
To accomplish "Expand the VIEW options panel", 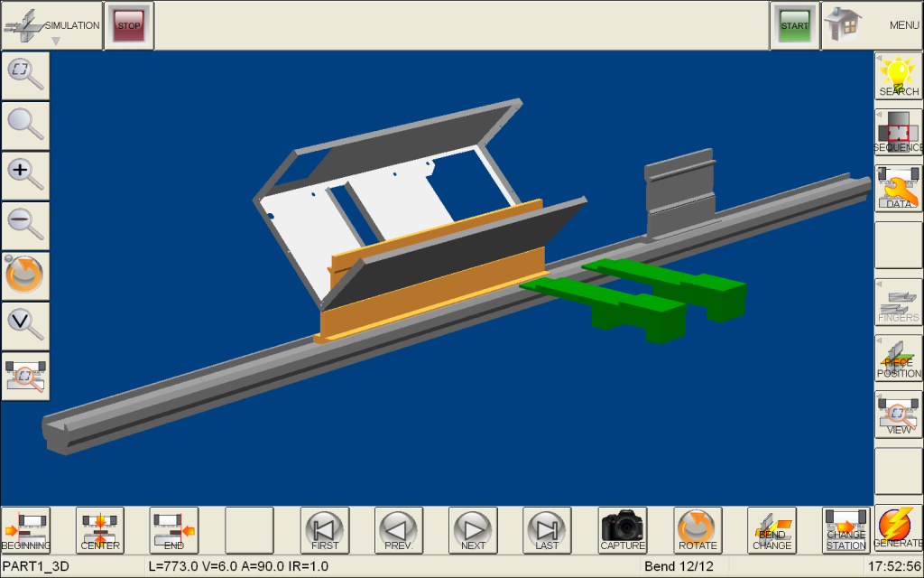I will tap(899, 415).
